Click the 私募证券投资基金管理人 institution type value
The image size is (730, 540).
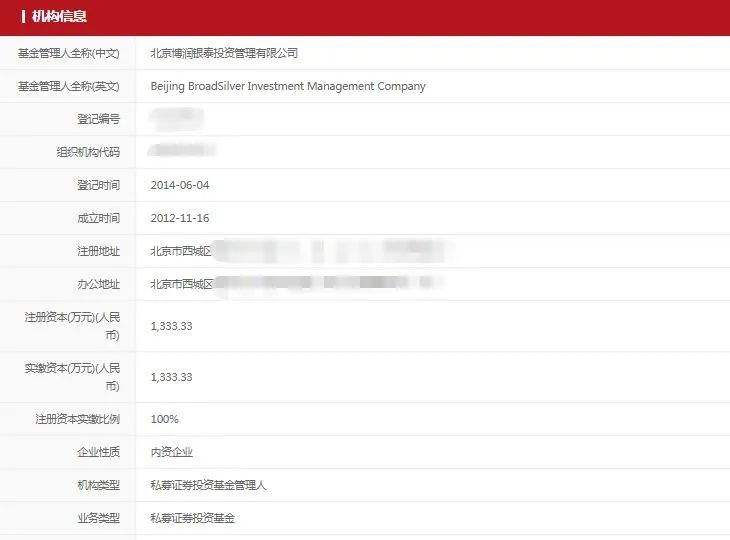coord(208,485)
